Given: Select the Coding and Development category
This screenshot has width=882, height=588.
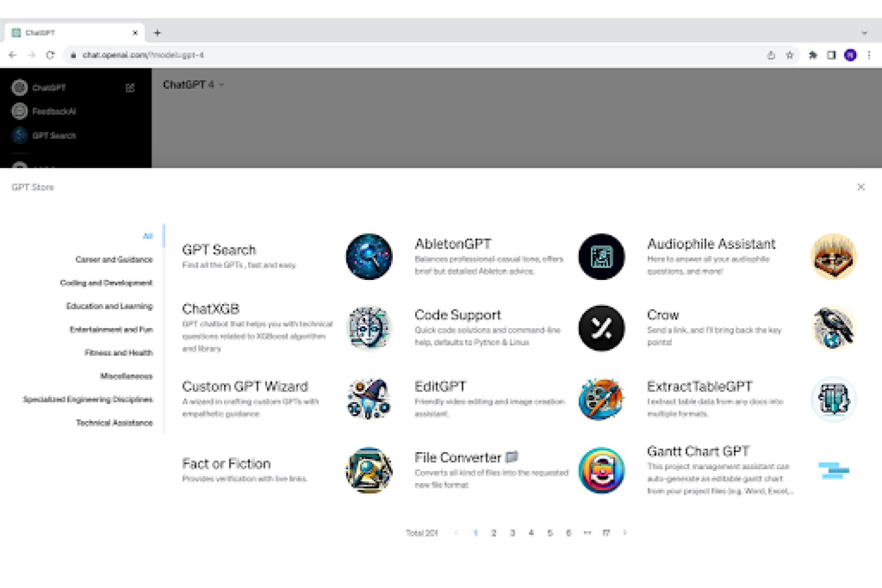Looking at the screenshot, I should [x=106, y=283].
